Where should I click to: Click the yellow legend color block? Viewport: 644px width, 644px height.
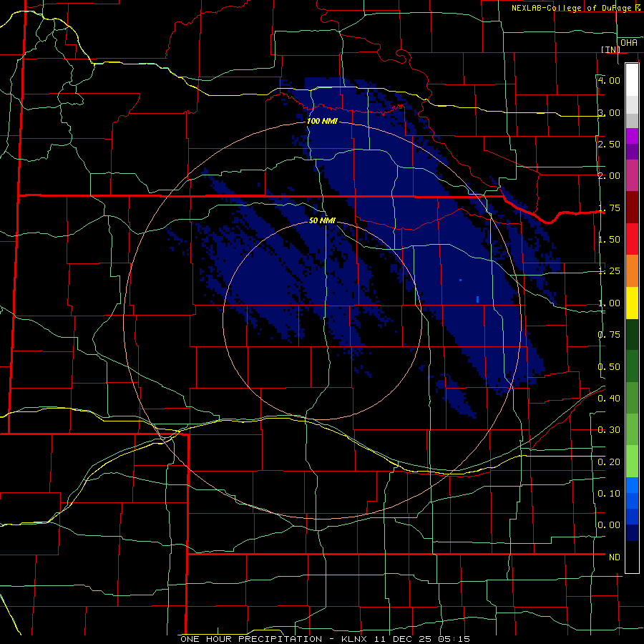pos(632,303)
